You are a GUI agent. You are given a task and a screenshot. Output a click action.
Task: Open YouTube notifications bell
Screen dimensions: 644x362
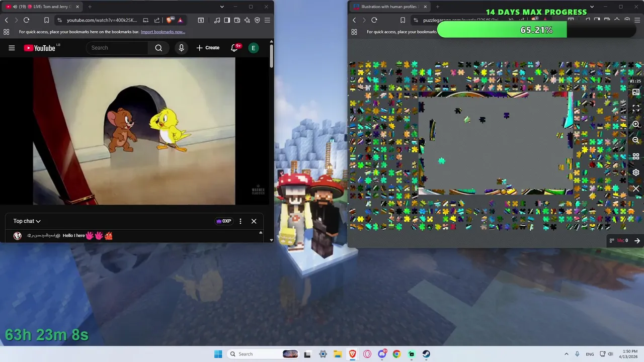(x=234, y=48)
